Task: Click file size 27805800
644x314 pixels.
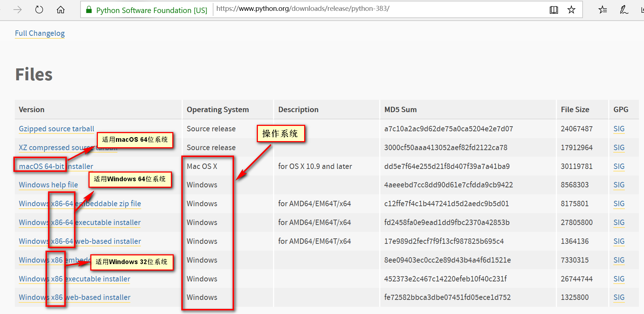Action: coord(577,222)
